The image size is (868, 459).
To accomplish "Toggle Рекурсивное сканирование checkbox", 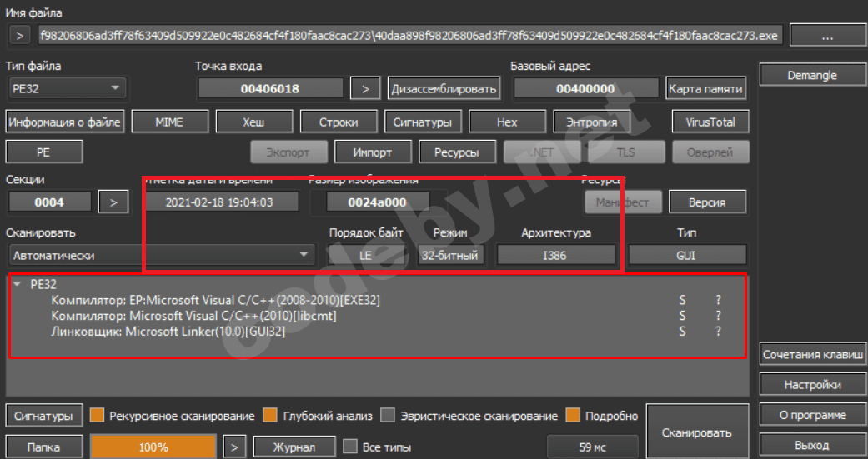I will point(97,416).
